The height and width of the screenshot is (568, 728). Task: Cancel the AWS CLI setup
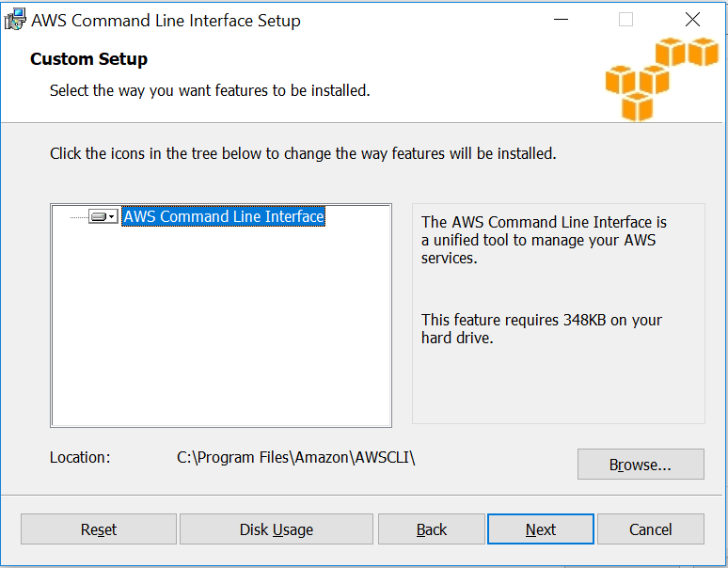[x=651, y=529]
